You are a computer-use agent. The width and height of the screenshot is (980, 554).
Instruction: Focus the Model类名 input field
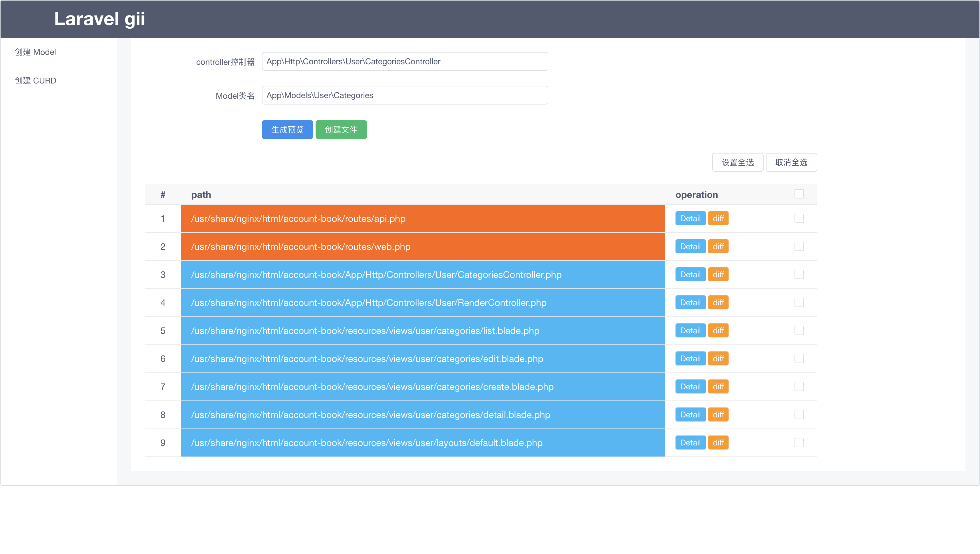click(x=405, y=95)
